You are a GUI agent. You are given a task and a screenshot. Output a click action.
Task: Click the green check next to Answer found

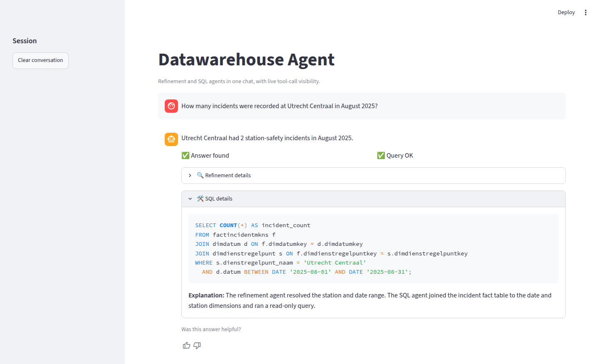tap(186, 155)
